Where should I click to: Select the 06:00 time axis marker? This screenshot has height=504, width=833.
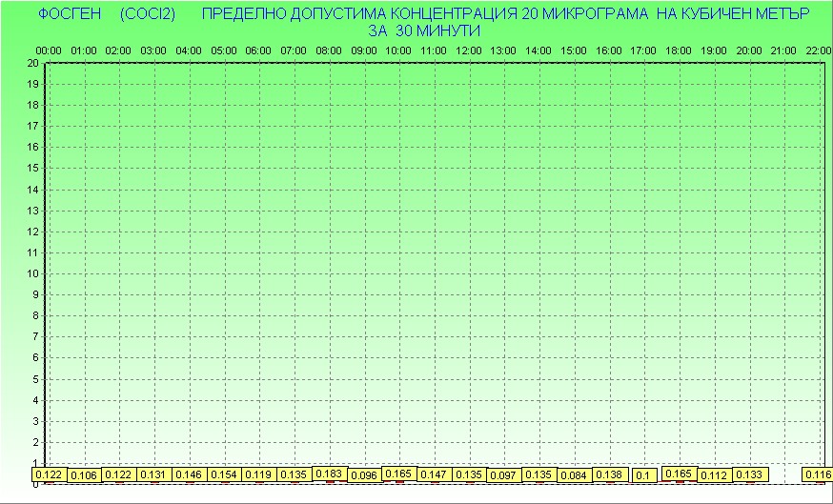pyautogui.click(x=258, y=50)
